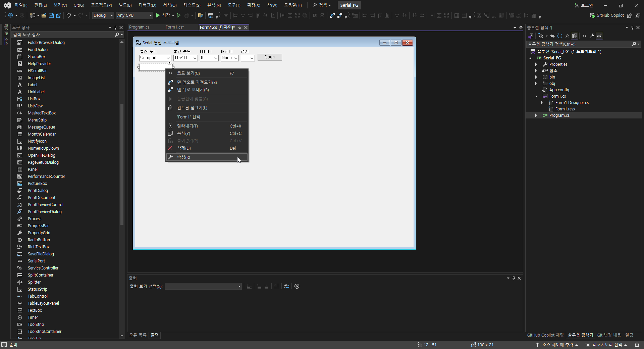
Task: Click the search magnifier in toolbox search
Action: pyautogui.click(x=117, y=35)
